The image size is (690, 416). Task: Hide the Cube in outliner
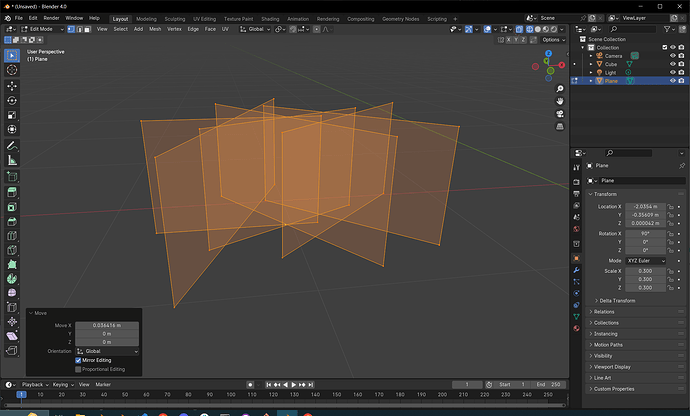672,64
